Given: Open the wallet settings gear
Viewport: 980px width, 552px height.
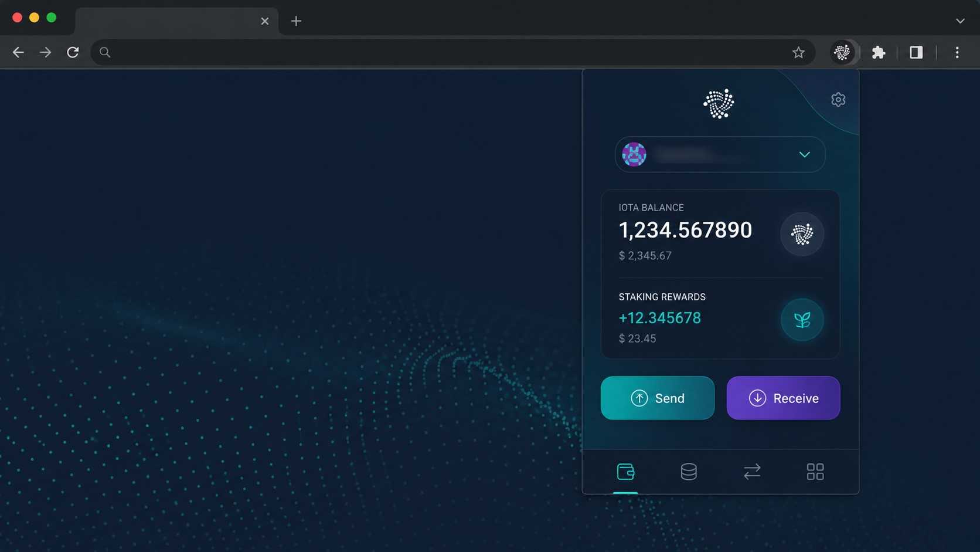Looking at the screenshot, I should [838, 100].
